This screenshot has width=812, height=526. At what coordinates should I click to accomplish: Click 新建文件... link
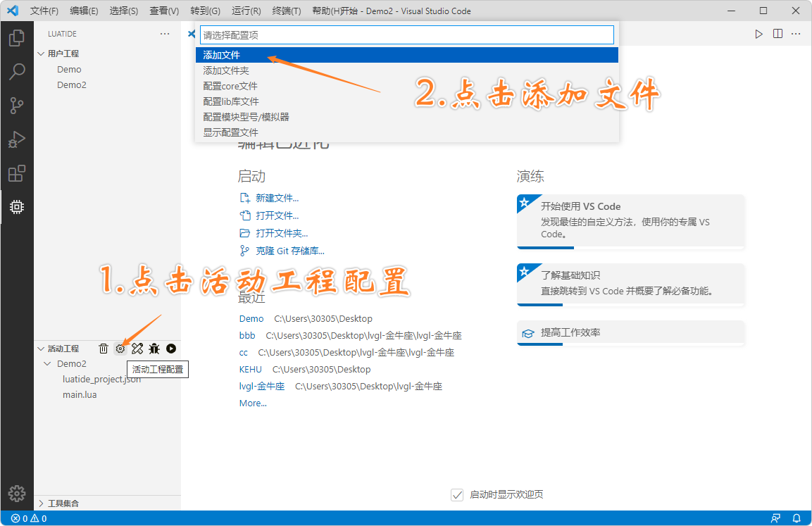tap(277, 199)
